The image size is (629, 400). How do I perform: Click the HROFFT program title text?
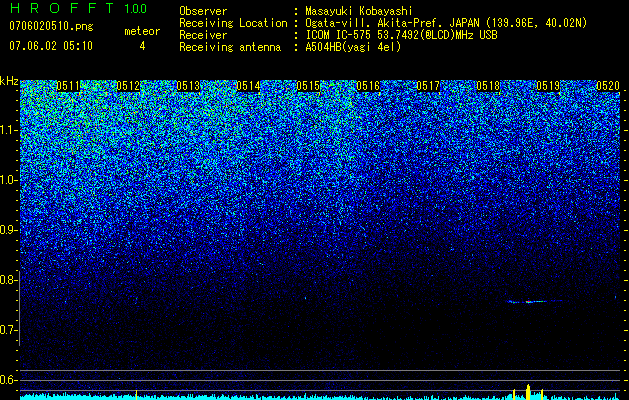[x=62, y=8]
